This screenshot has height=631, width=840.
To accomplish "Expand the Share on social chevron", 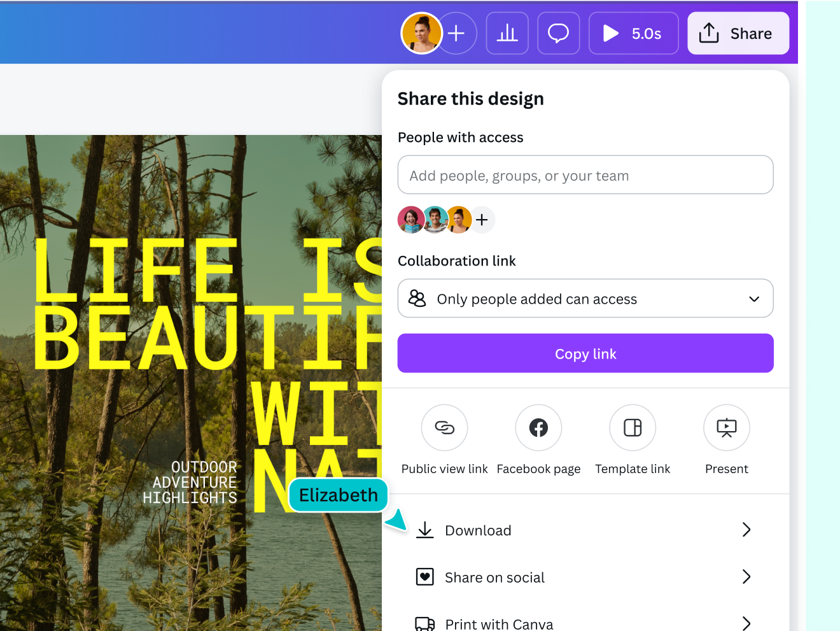I will tap(746, 577).
